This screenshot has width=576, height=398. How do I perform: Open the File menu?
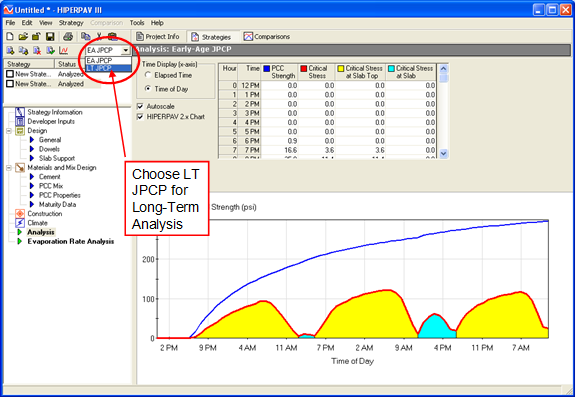pyautogui.click(x=10, y=23)
